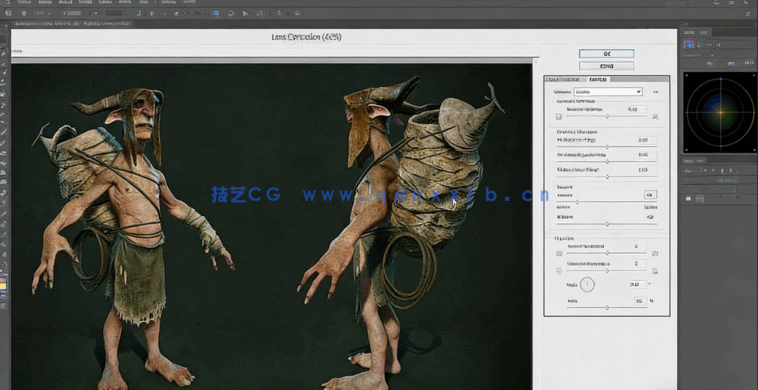The width and height of the screenshot is (758, 390).
Task: Click the Fix Green/Magenta Fringe slider
Action: 607,162
